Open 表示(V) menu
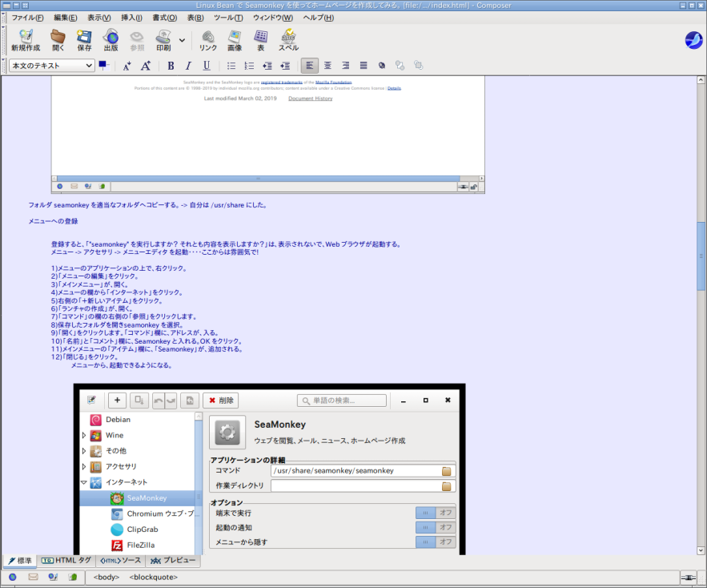Image resolution: width=707 pixels, height=588 pixels. pos(98,18)
